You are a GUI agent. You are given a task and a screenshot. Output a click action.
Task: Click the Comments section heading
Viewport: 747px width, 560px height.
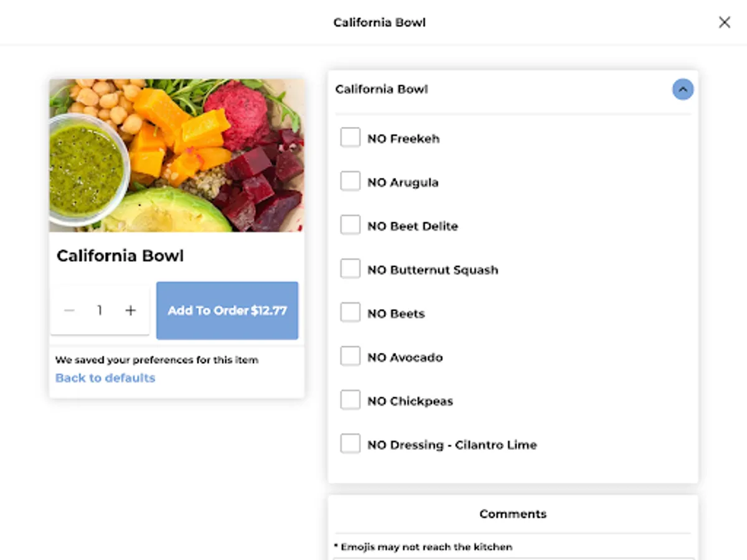click(x=513, y=514)
